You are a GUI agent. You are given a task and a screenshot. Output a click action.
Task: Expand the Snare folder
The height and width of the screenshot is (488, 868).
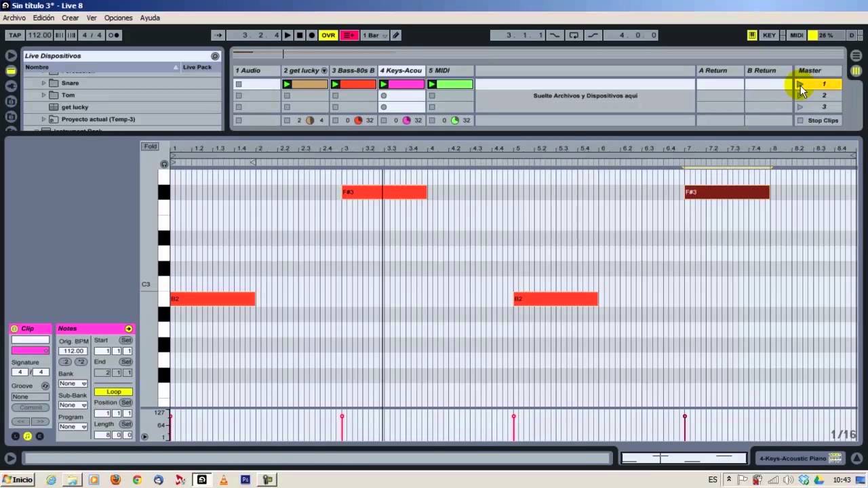click(x=44, y=83)
